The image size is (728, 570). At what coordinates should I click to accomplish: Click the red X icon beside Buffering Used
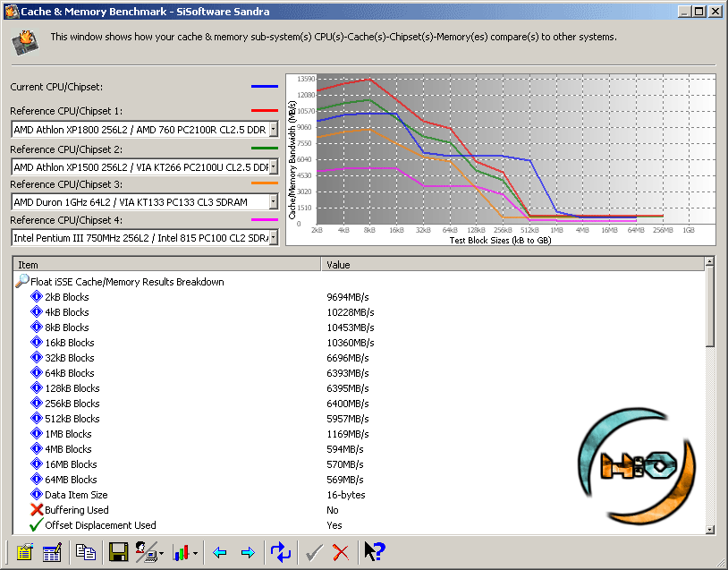[x=36, y=510]
